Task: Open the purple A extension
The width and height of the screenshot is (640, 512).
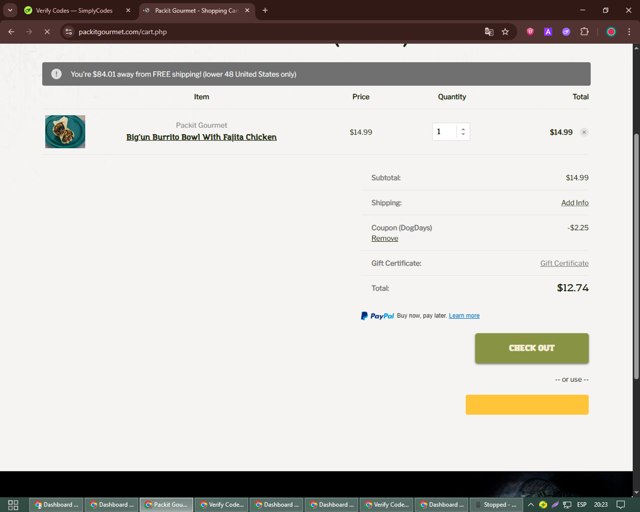Action: click(548, 32)
